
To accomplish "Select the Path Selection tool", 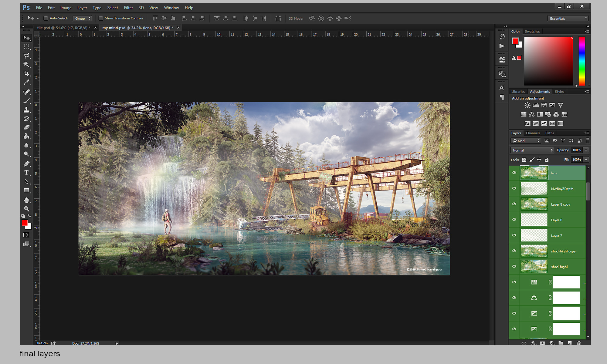I will pos(27,181).
